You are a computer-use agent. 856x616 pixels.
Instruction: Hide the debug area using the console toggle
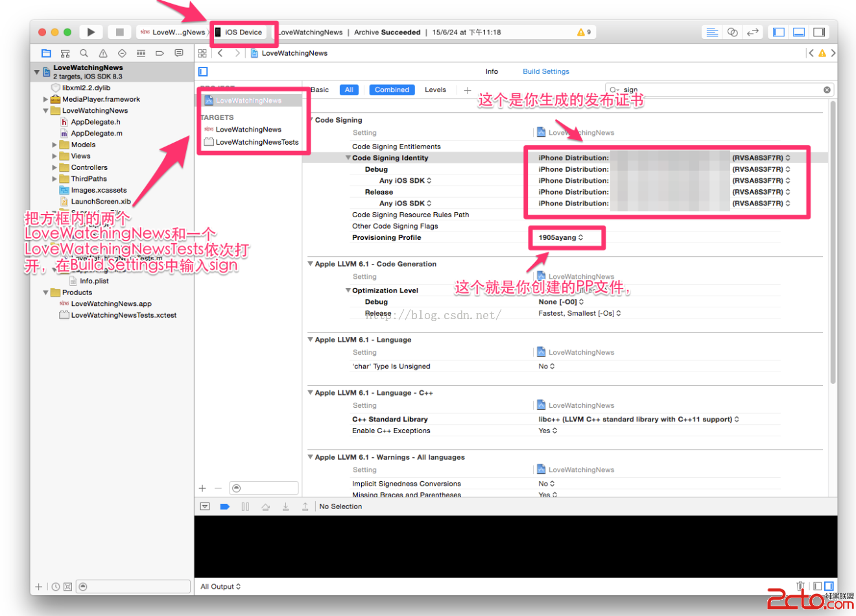(205, 506)
